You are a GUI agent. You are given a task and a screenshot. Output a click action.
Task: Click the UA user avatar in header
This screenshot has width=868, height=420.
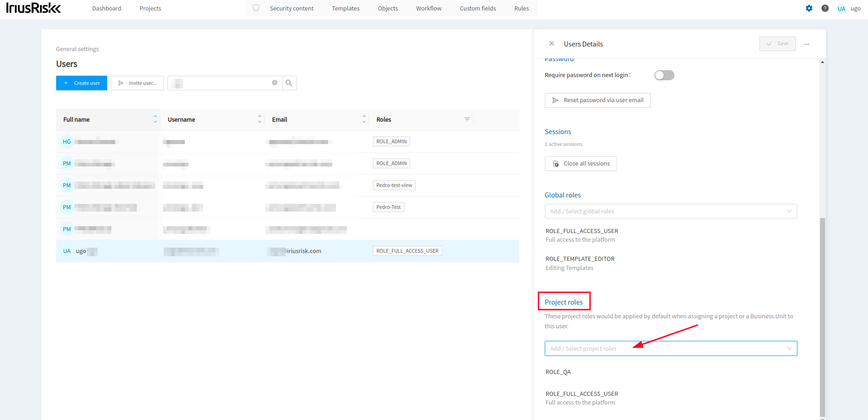tap(842, 9)
